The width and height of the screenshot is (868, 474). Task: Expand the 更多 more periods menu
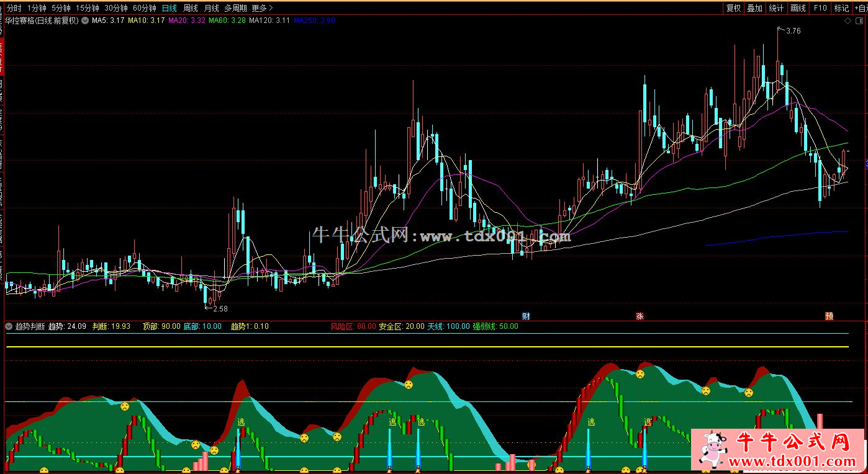point(262,8)
